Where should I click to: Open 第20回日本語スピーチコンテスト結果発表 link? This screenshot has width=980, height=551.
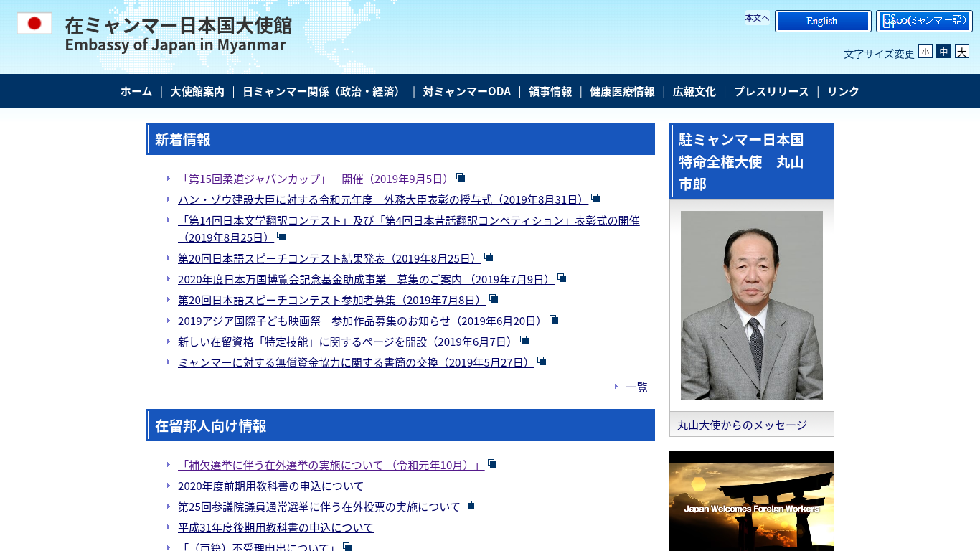click(x=329, y=258)
